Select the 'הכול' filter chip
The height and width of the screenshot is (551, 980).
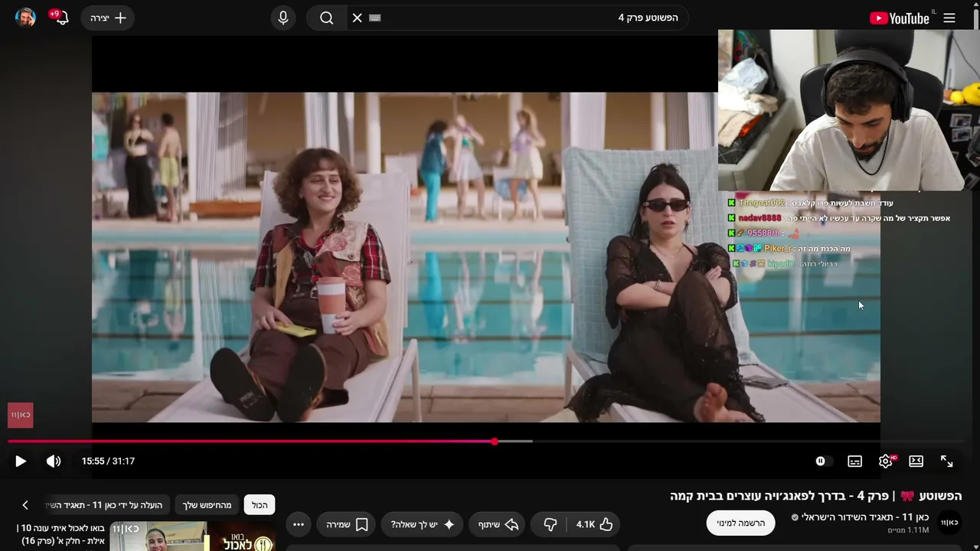point(260,505)
